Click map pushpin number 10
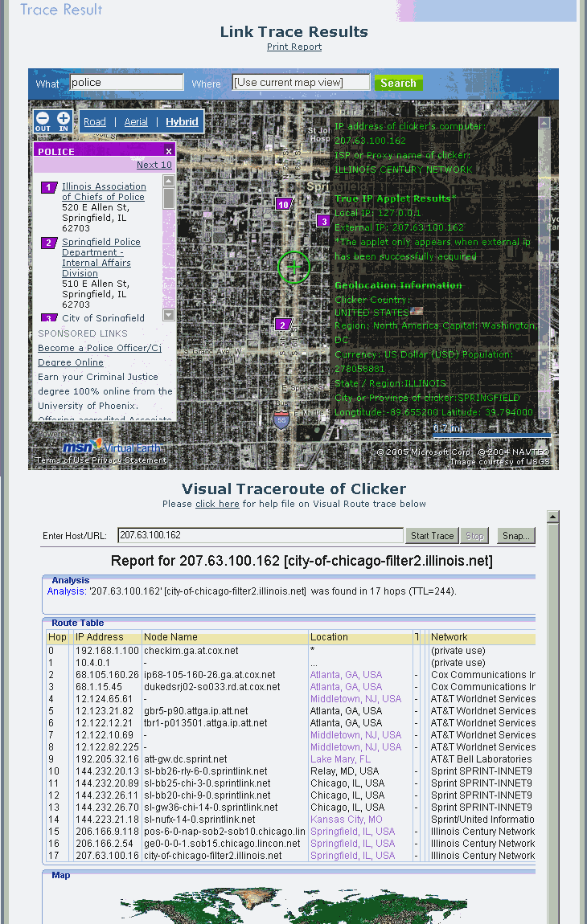The image size is (587, 924). (x=282, y=204)
